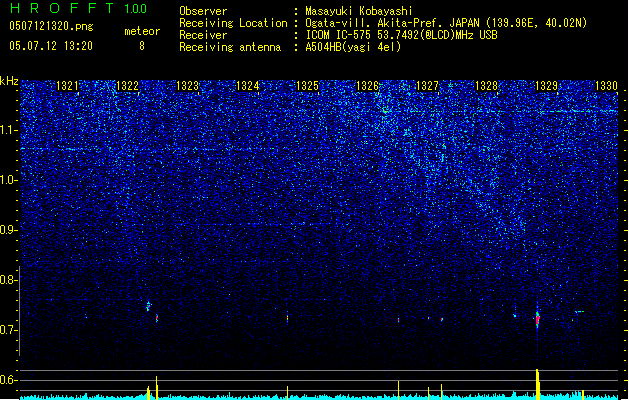Click the meteor label
The width and height of the screenshot is (629, 400).
[x=142, y=31]
